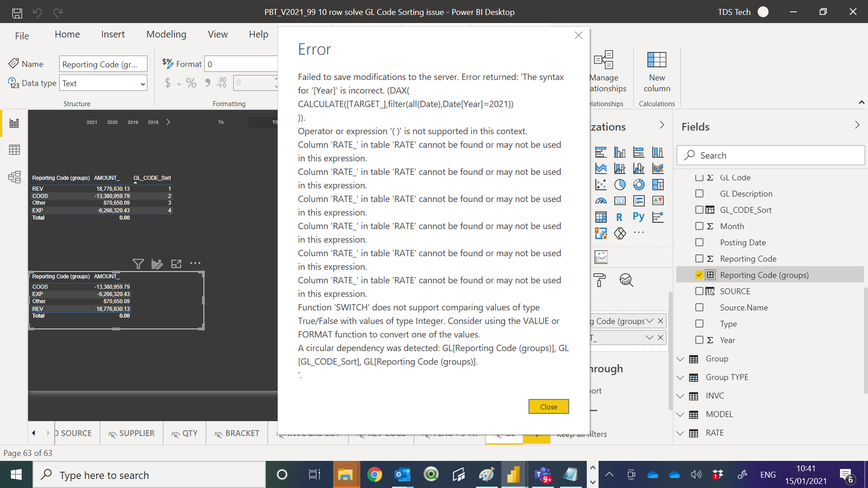Switch to Data view icon

pos(14,150)
